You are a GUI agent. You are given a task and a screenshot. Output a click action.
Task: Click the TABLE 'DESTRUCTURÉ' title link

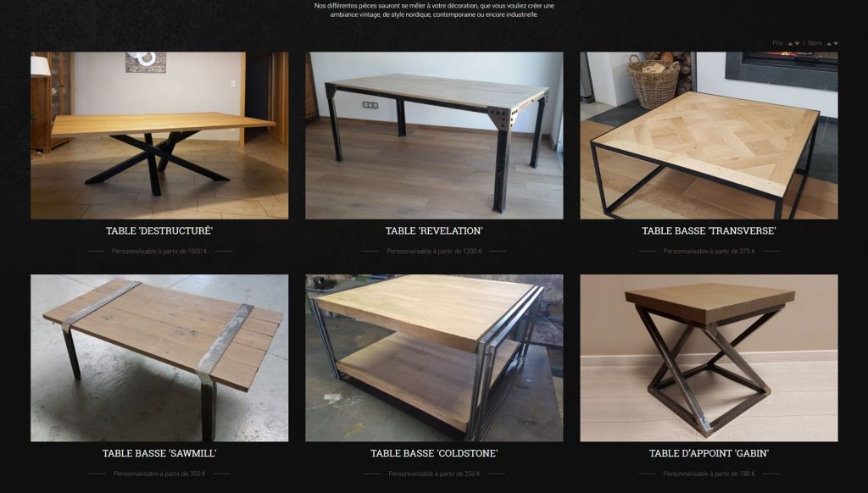pyautogui.click(x=159, y=230)
